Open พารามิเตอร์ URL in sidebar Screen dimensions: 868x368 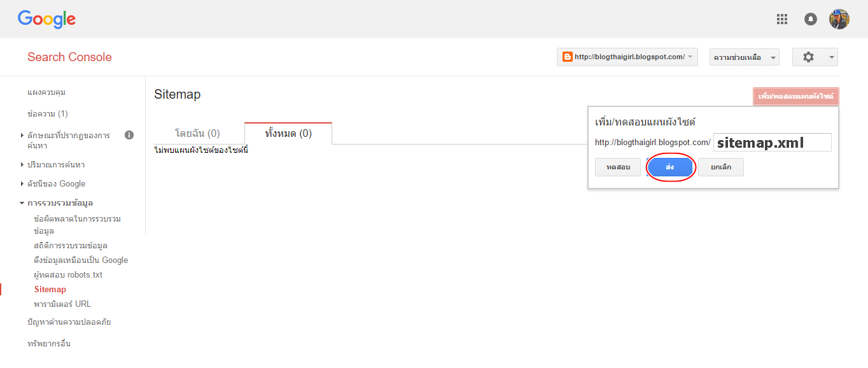pos(62,304)
